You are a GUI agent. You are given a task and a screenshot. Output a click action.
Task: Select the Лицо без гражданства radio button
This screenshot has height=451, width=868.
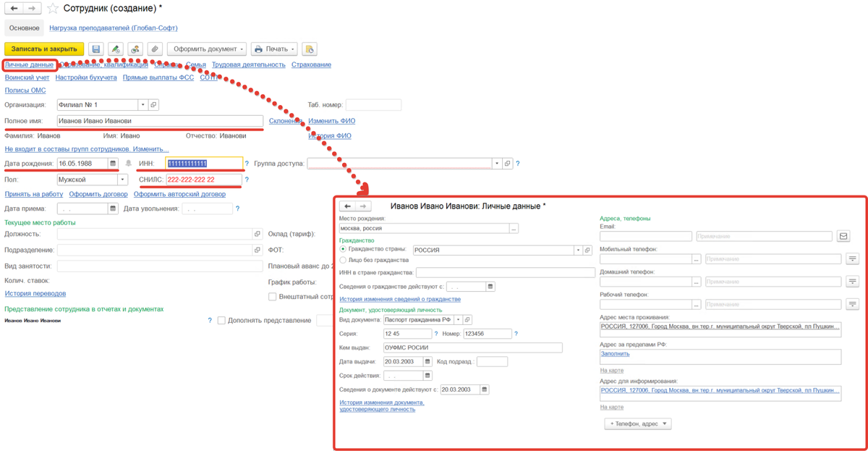pos(343,260)
